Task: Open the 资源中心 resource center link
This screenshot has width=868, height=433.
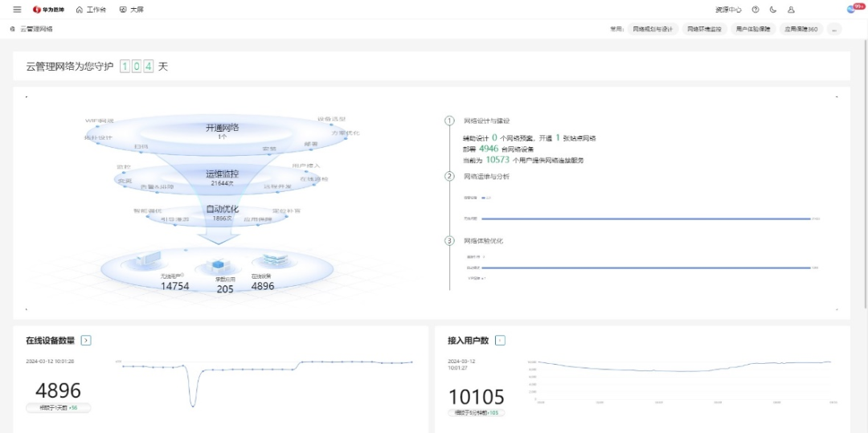Action: (x=728, y=10)
